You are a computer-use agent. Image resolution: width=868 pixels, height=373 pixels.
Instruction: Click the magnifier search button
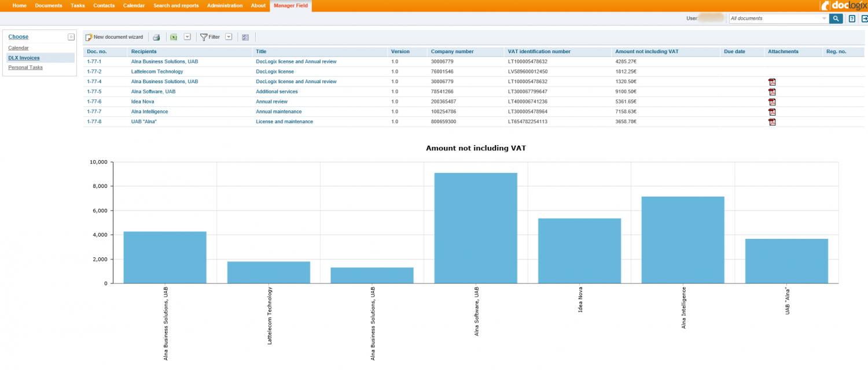coord(836,19)
